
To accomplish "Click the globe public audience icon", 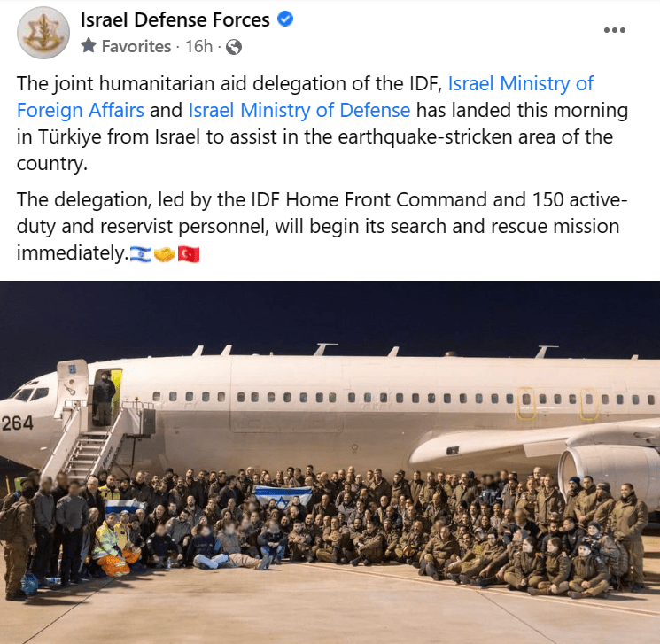I will (234, 47).
